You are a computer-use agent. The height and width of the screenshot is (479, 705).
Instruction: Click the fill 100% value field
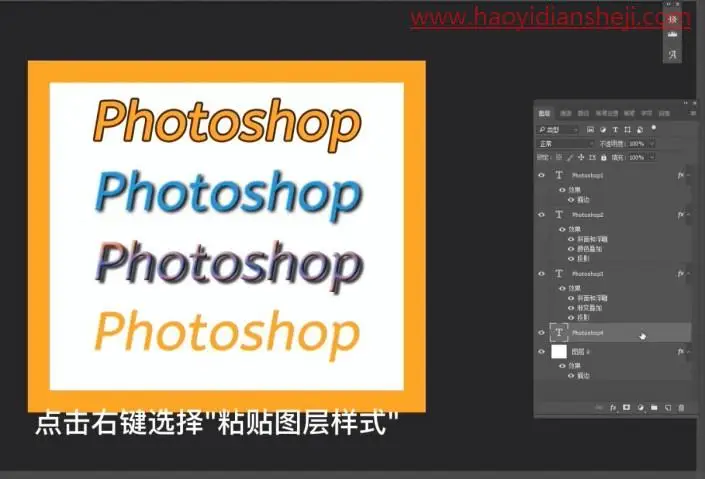click(636, 157)
